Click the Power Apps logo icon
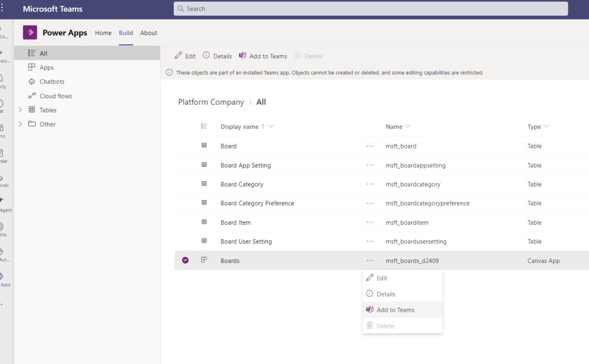 click(x=30, y=33)
